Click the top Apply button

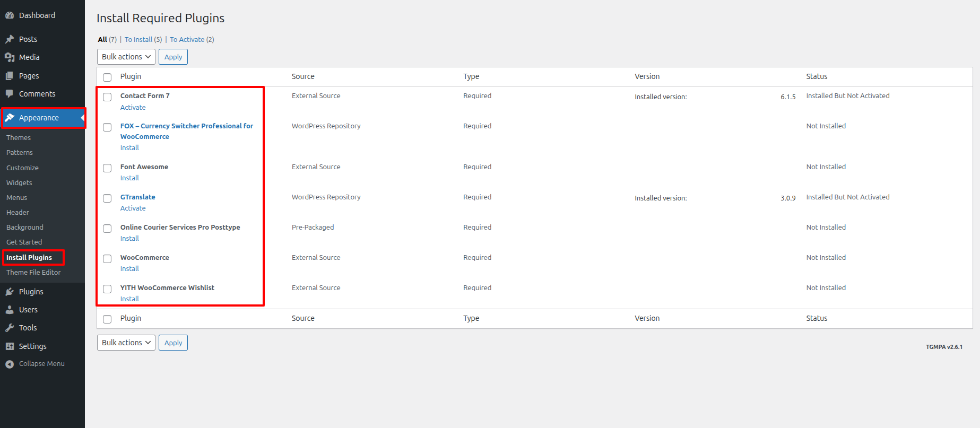(x=173, y=57)
